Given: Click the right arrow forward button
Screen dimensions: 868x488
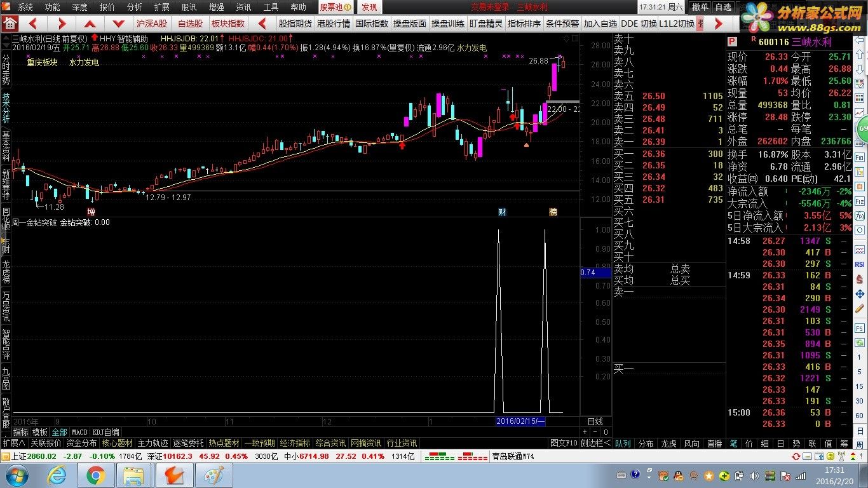Looking at the screenshot, I should click(x=62, y=24).
